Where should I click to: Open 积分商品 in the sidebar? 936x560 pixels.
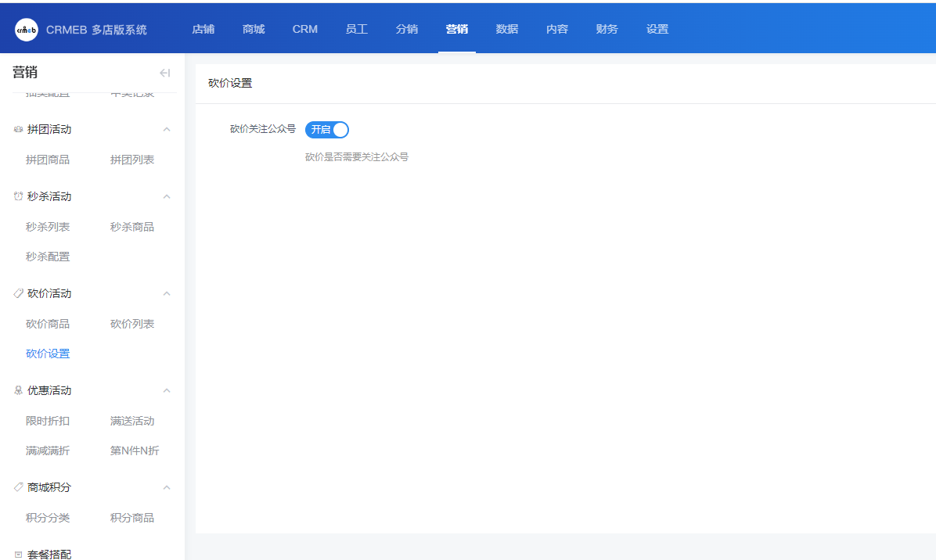click(x=132, y=518)
